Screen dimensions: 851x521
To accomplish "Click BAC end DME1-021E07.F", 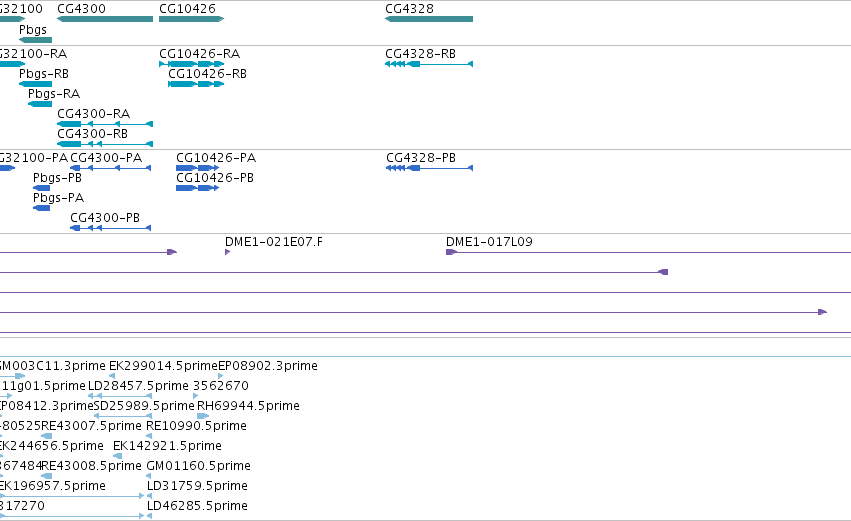I will click(x=227, y=252).
